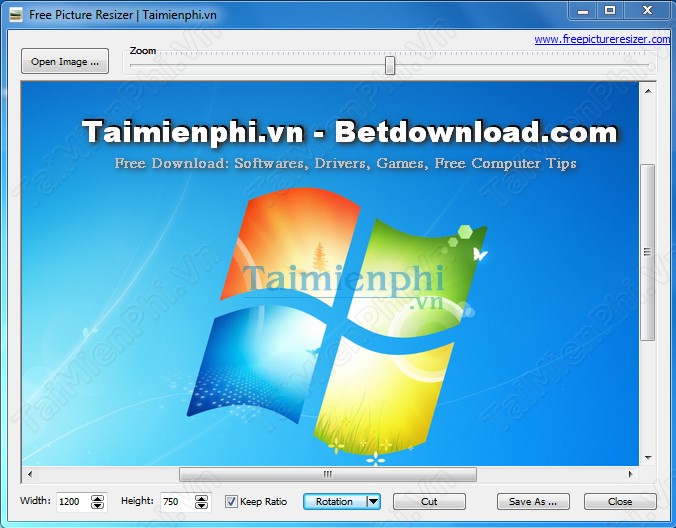Increase Width with the up spinner arrow
This screenshot has width=676, height=528.
pos(97,498)
